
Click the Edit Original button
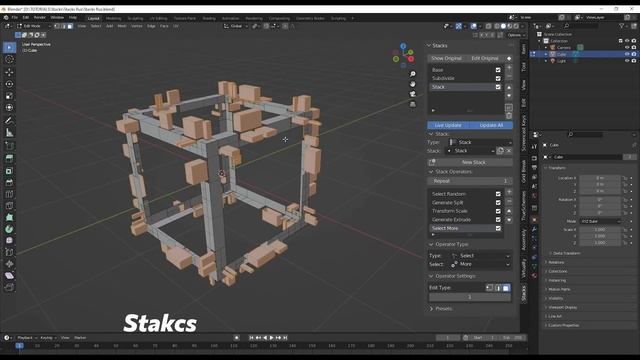tap(485, 58)
